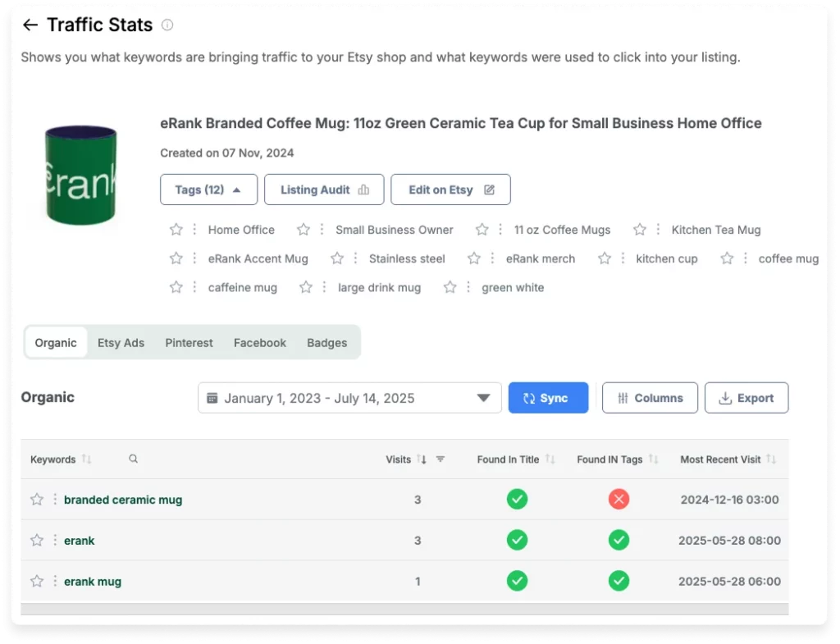840x644 pixels.
Task: Click the red X icon for branded ceramic mug
Action: (x=619, y=499)
